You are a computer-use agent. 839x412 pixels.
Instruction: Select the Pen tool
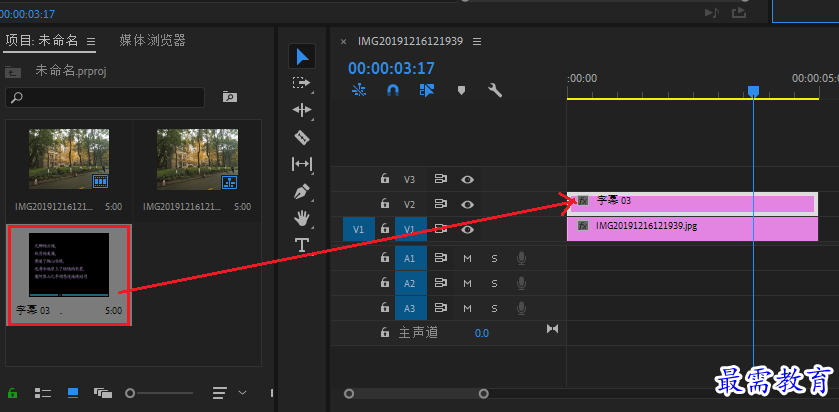[x=302, y=192]
